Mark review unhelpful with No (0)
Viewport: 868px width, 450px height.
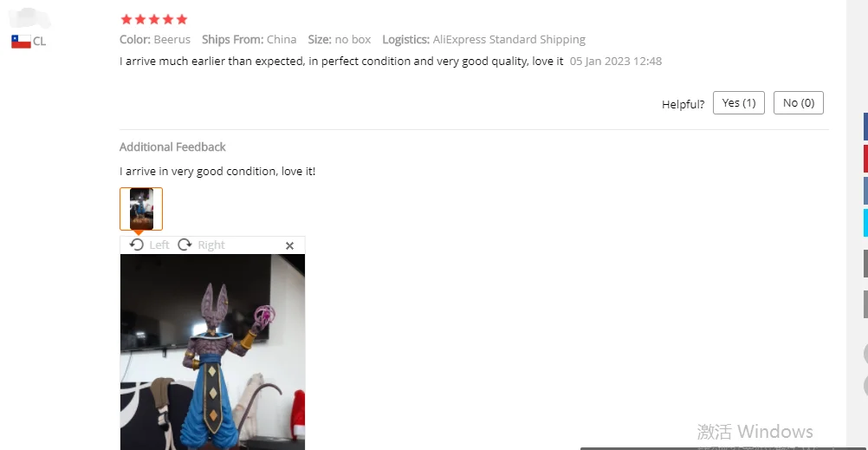point(798,103)
